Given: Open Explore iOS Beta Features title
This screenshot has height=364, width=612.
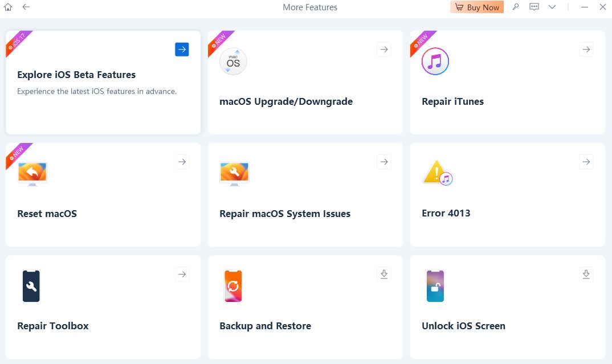Looking at the screenshot, I should 76,75.
